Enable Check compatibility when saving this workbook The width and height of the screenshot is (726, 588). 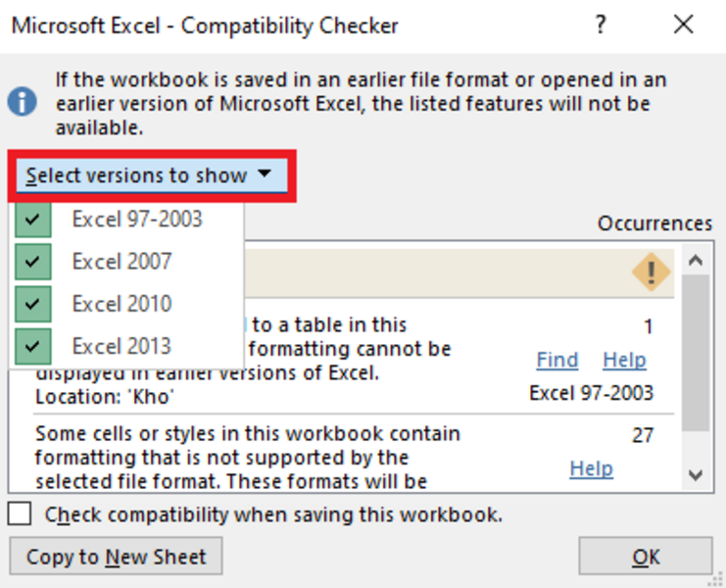coord(21,514)
